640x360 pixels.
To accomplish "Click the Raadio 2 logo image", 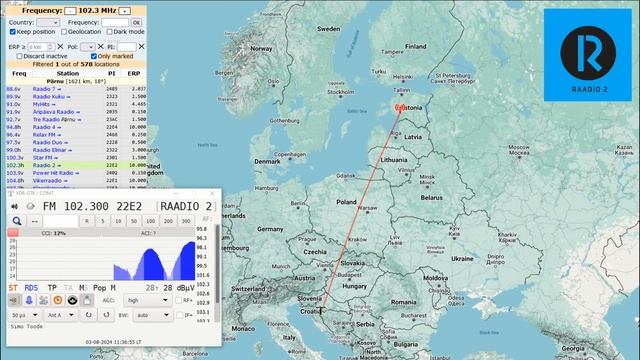I will click(588, 55).
